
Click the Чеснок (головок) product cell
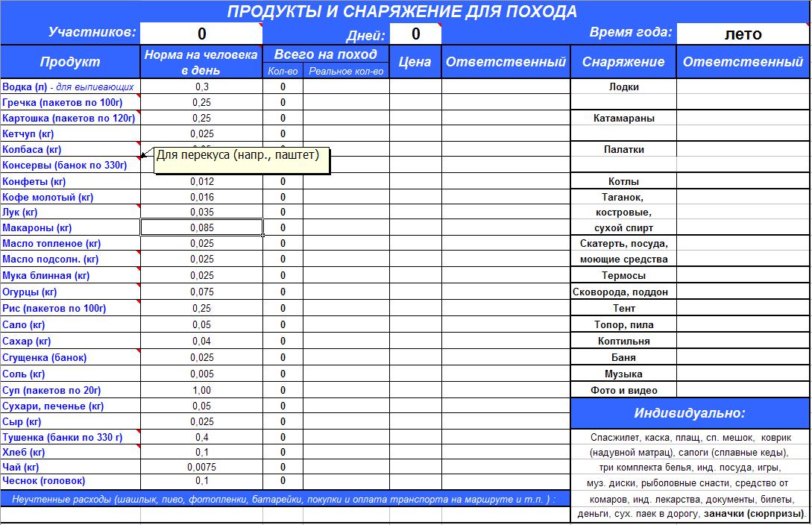pos(70,481)
